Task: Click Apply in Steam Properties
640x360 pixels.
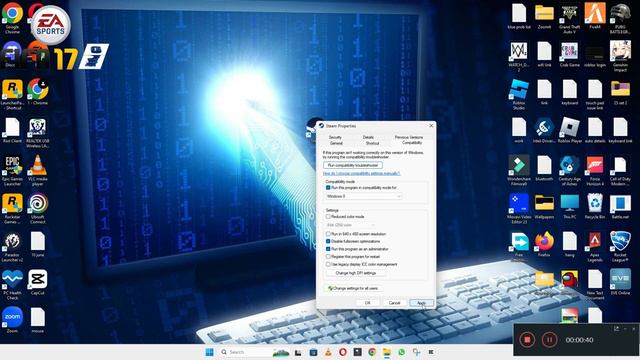Action: (x=421, y=303)
